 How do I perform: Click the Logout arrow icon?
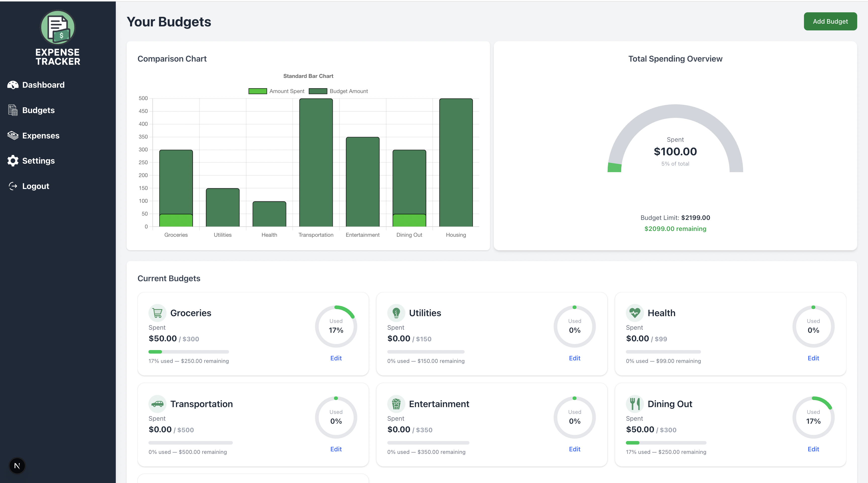coord(13,186)
